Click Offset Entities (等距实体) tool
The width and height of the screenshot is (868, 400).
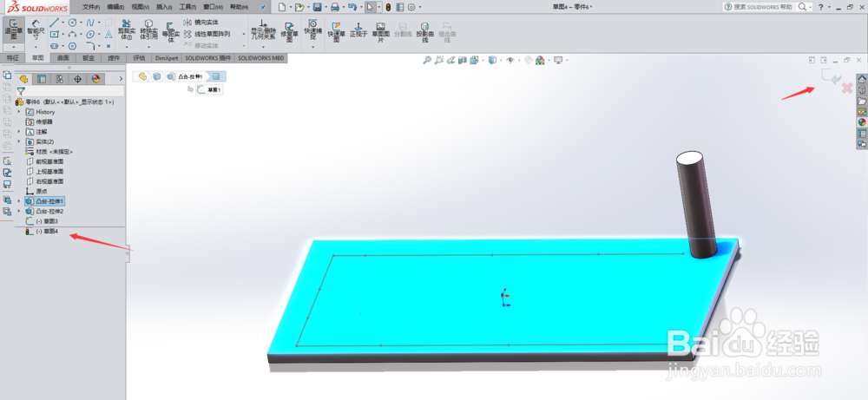click(170, 32)
